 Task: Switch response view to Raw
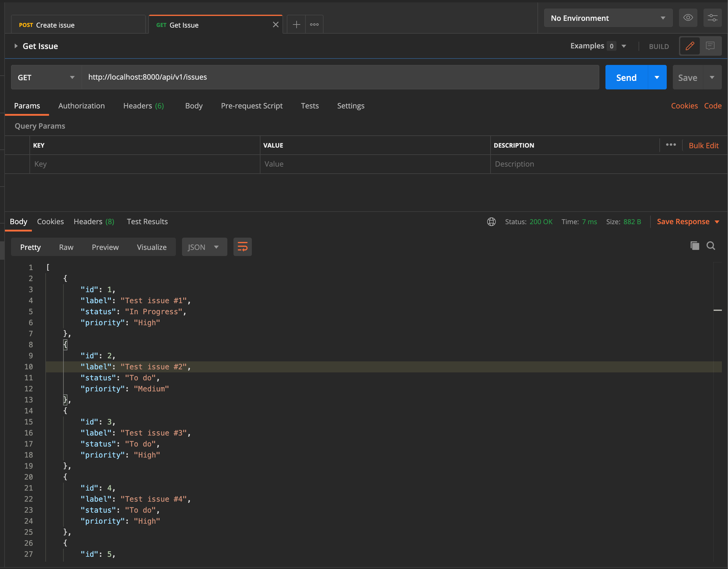pyautogui.click(x=66, y=247)
